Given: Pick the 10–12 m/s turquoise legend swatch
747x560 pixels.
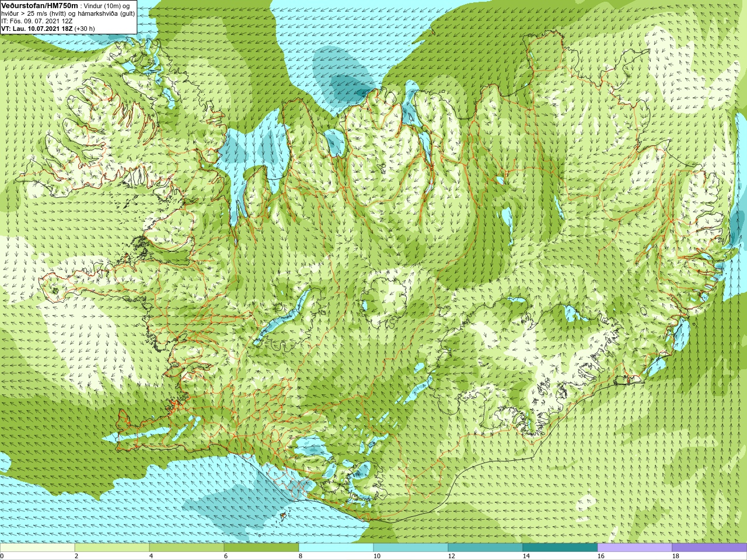Looking at the screenshot, I should pos(411,548).
